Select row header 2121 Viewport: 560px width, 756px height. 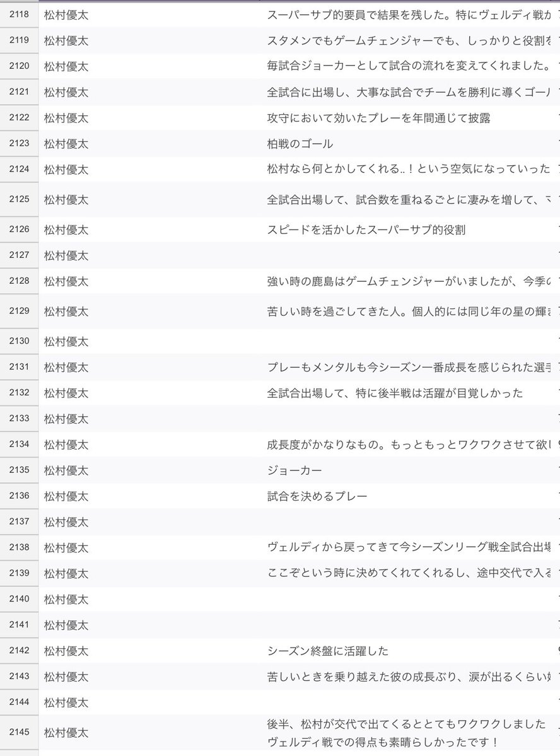coord(19,91)
